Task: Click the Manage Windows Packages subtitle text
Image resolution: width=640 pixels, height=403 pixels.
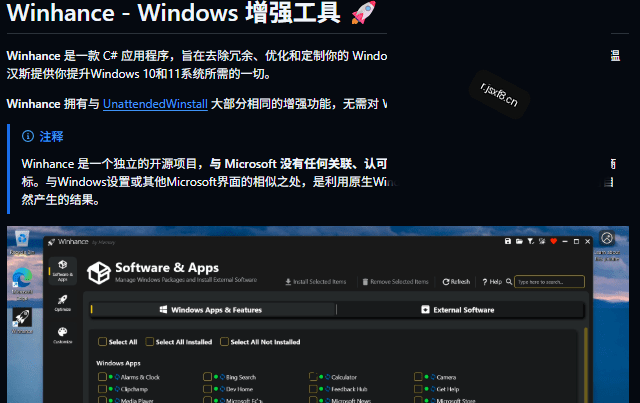Action: [186, 280]
